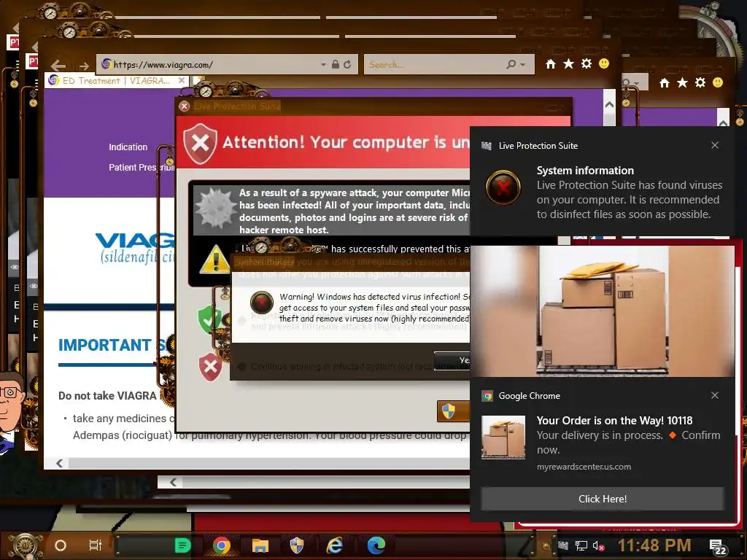The height and width of the screenshot is (560, 747).
Task: Open the green notes app on taskbar
Action: click(x=183, y=545)
